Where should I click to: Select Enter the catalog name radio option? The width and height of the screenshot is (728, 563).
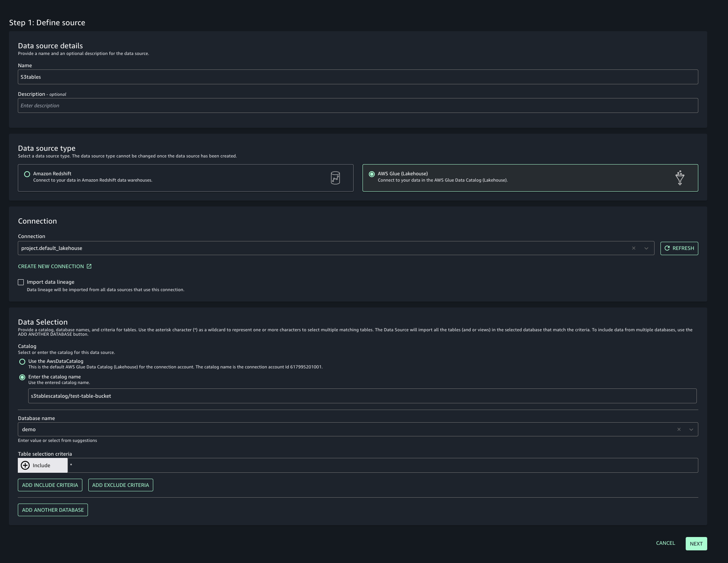22,377
